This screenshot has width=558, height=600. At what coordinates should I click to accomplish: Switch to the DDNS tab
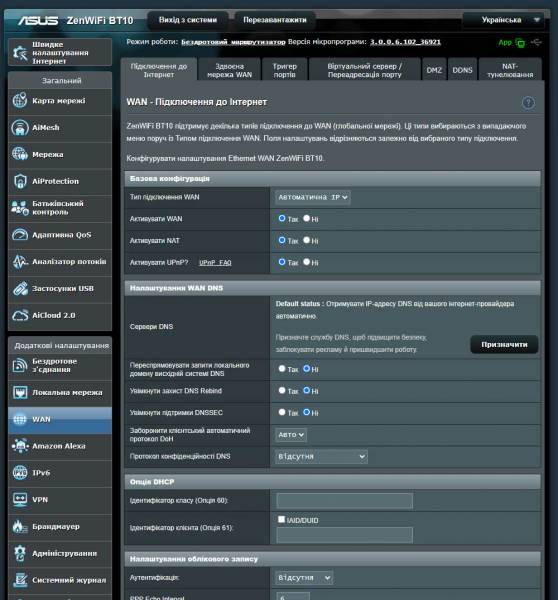462,70
